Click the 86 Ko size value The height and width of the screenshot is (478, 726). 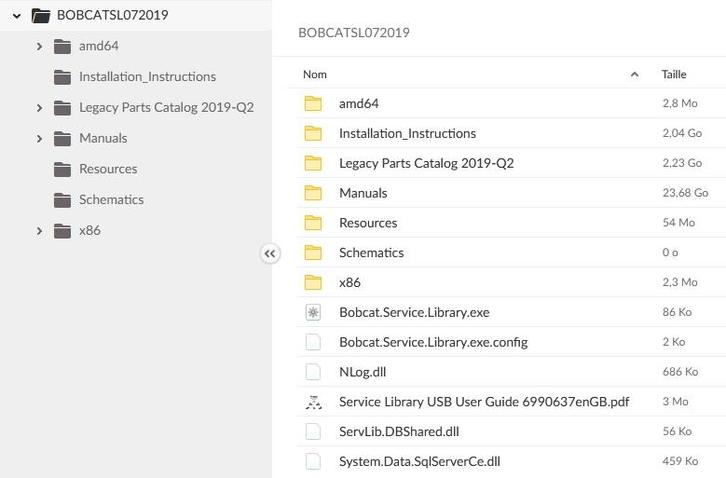(x=677, y=312)
